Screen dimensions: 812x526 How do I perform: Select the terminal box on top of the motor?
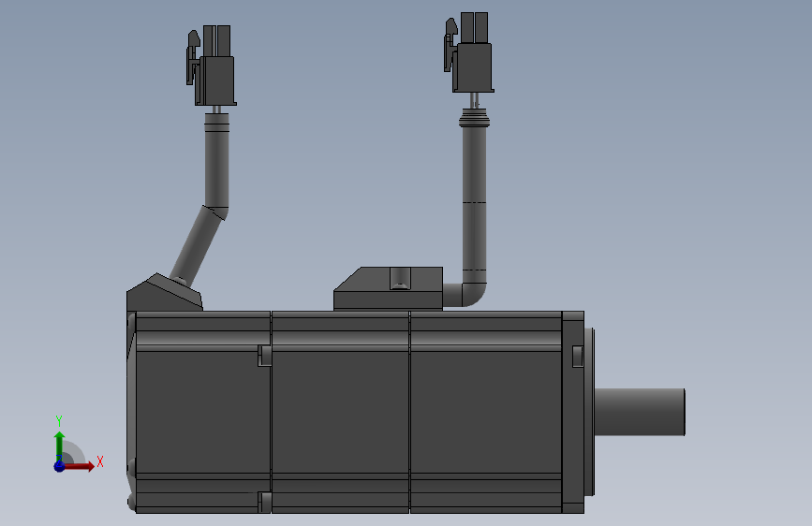pos(388,289)
